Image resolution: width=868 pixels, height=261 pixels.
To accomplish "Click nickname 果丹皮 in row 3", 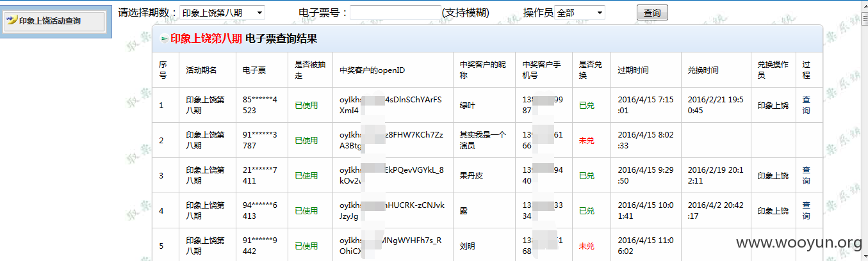I will 471,175.
